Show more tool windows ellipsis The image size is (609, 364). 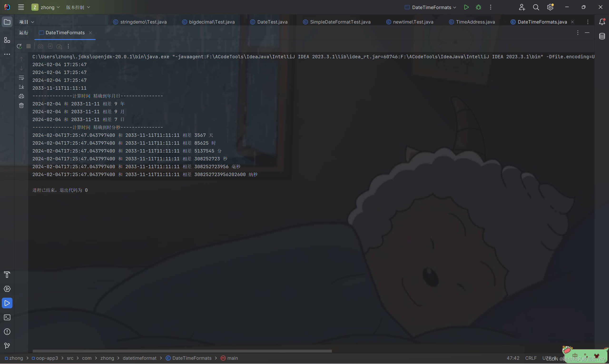coord(7,54)
